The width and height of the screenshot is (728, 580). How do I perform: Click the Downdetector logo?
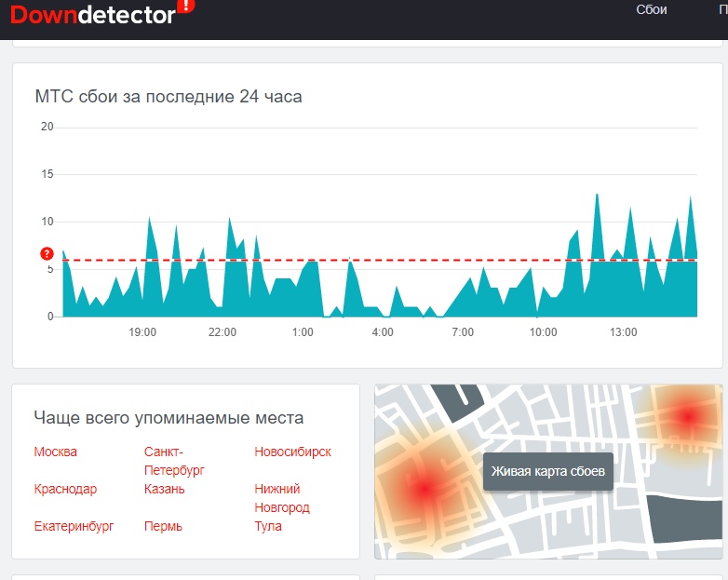point(101,13)
